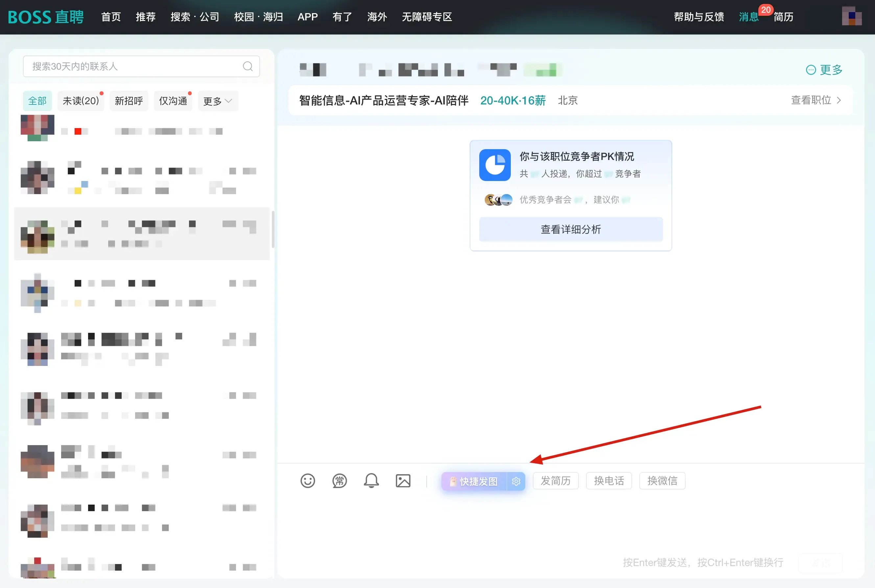Image resolution: width=875 pixels, height=588 pixels.
Task: Expand the 更多 filter dropdown
Action: 218,101
